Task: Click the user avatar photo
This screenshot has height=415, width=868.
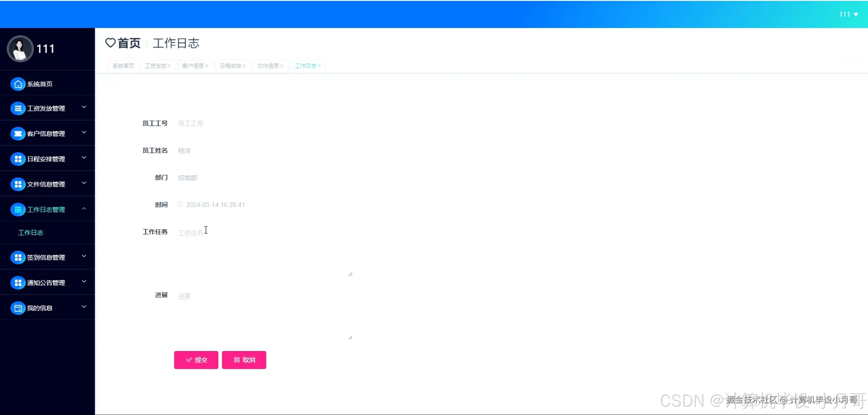Action: pos(20,49)
